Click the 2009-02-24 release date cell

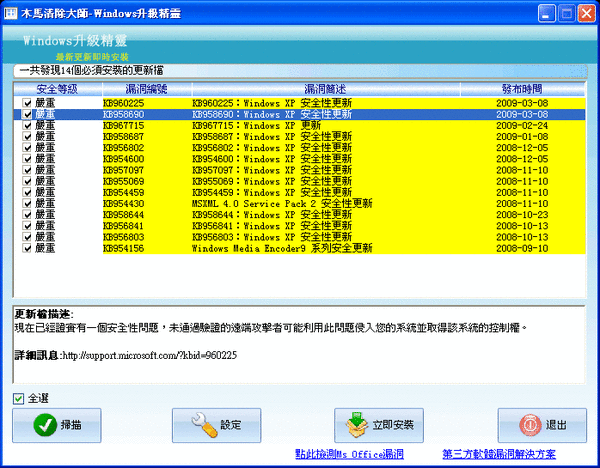[522, 126]
